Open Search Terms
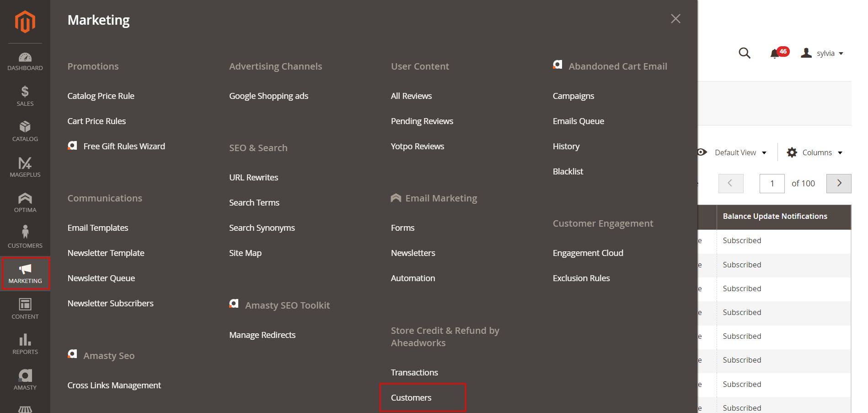This screenshot has height=413, width=868. 254,202
